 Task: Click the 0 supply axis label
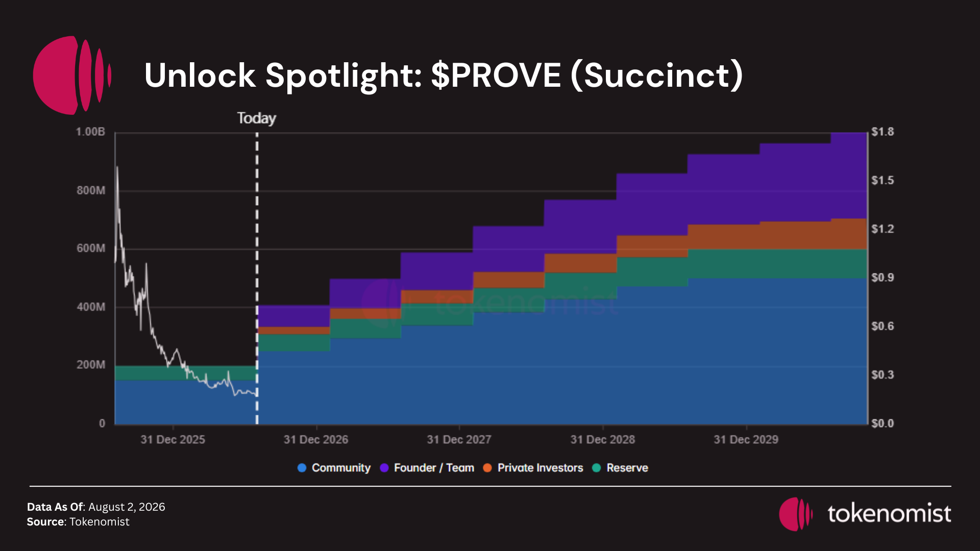coord(102,423)
